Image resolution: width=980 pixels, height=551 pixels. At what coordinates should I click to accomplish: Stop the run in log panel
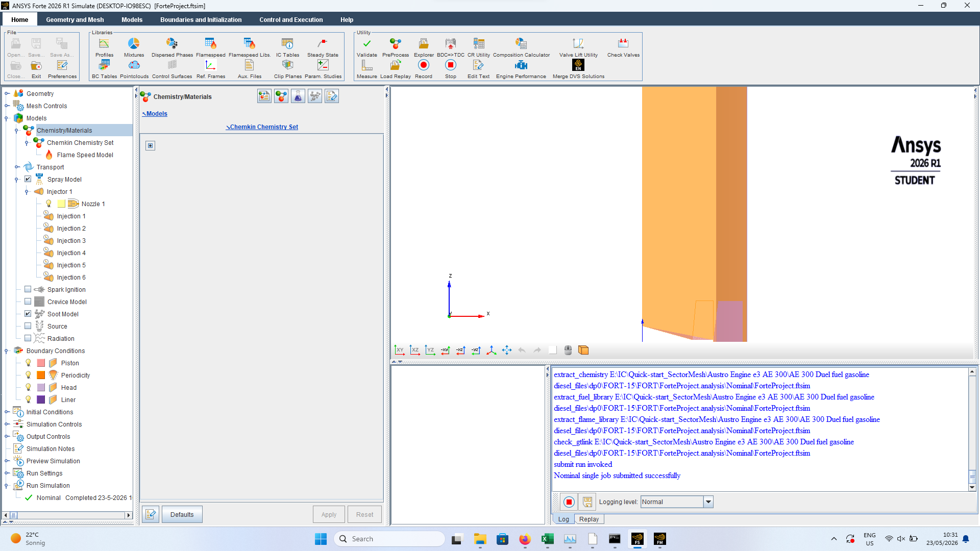point(569,502)
